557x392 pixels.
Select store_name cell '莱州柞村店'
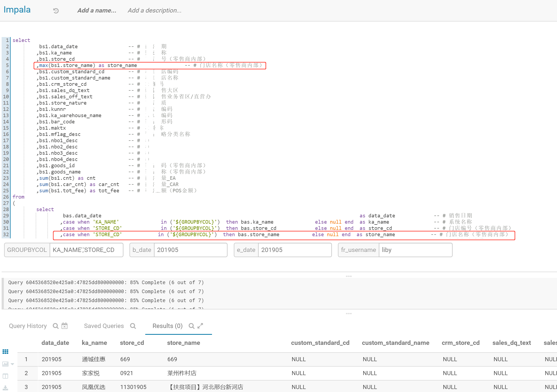(x=182, y=373)
